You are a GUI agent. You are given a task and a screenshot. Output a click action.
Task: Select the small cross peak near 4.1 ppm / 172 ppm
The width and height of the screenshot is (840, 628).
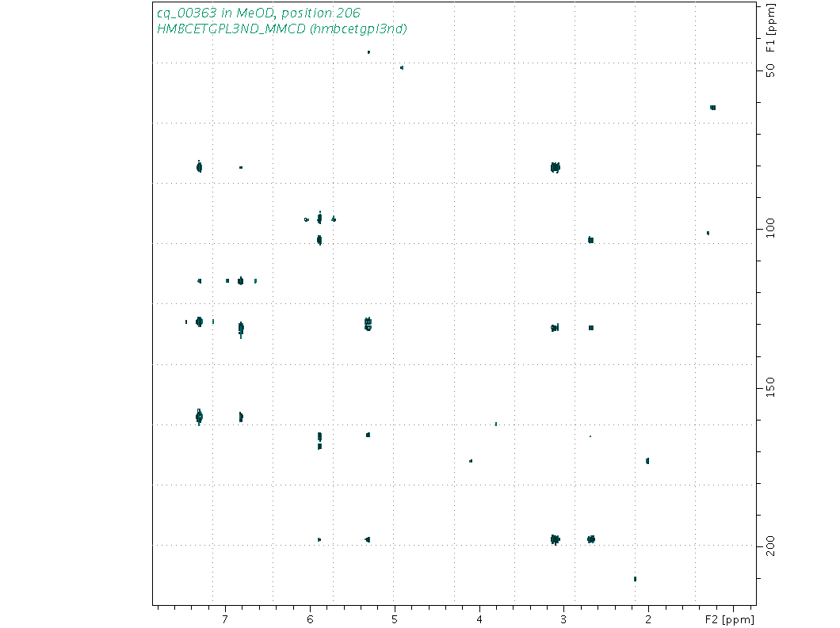click(x=471, y=461)
